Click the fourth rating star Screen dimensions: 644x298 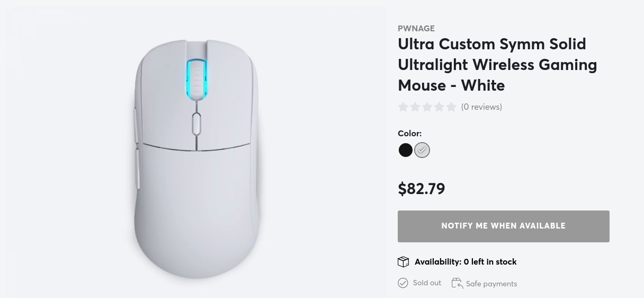tap(439, 107)
